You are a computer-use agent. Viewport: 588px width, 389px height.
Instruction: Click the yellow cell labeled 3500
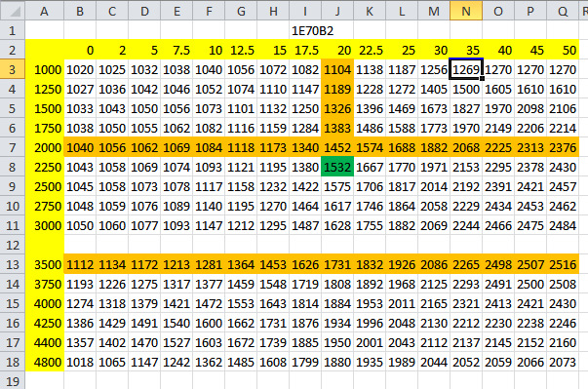coord(45,264)
